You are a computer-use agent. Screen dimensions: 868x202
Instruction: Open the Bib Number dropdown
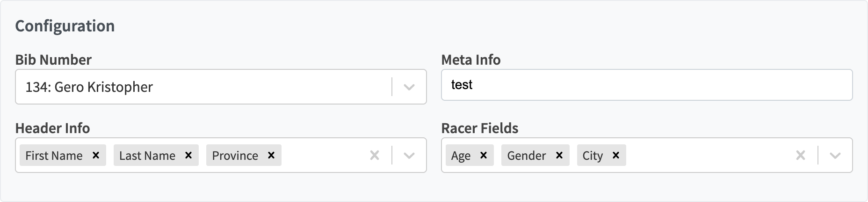(x=409, y=87)
